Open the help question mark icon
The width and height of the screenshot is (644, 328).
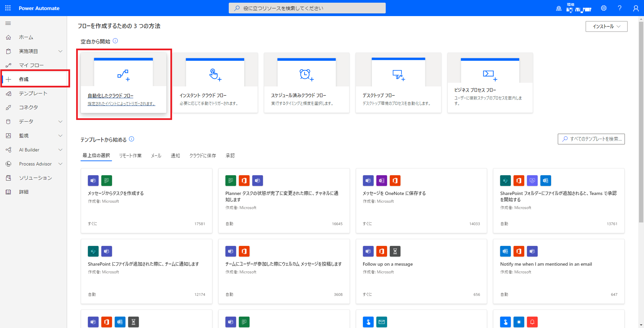(x=620, y=8)
